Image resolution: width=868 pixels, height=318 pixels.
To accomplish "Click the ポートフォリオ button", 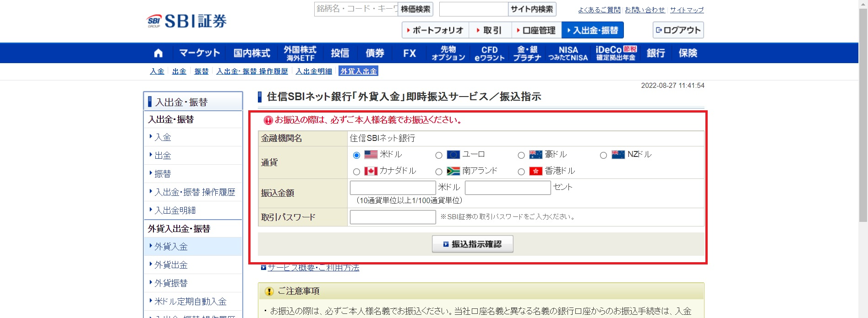I will pos(435,30).
